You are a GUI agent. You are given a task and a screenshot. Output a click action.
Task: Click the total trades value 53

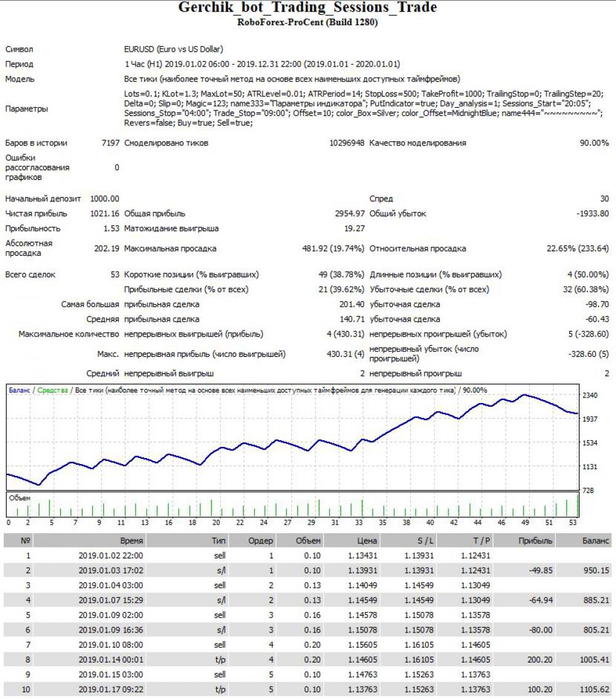click(x=115, y=275)
